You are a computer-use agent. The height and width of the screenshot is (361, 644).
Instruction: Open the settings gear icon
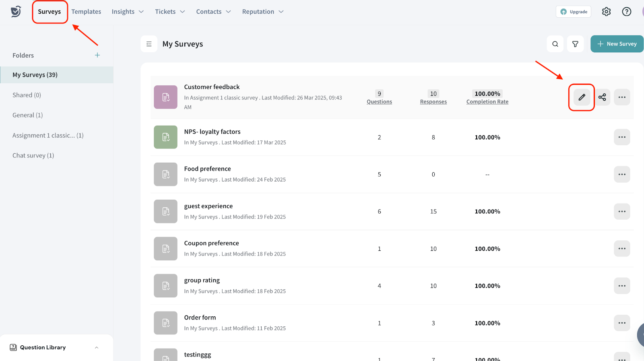pyautogui.click(x=606, y=12)
